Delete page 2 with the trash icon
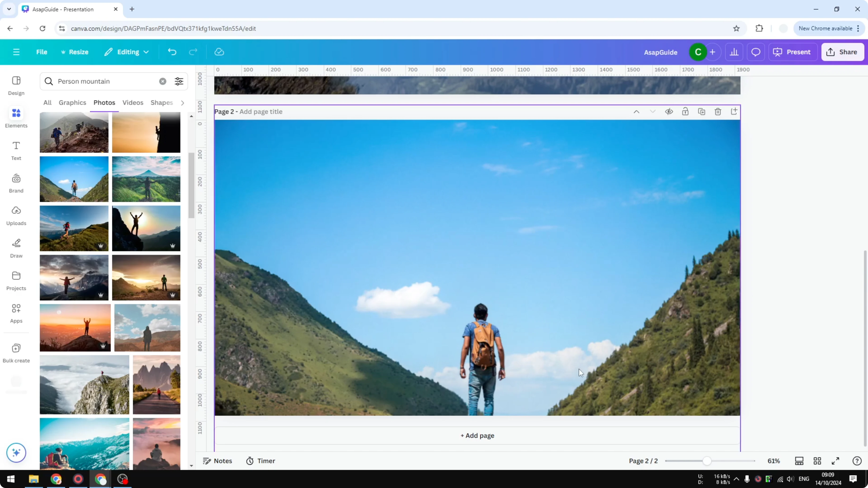Screen dimensions: 868x488 (x=718, y=112)
